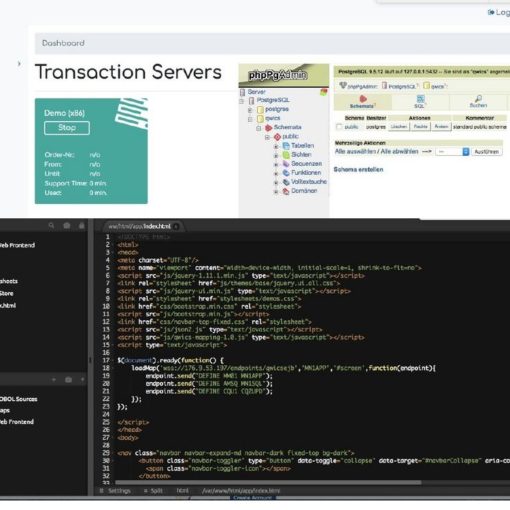Click the folder icon in the lower file panel header
510x510 pixels.
pyautogui.click(x=68, y=380)
